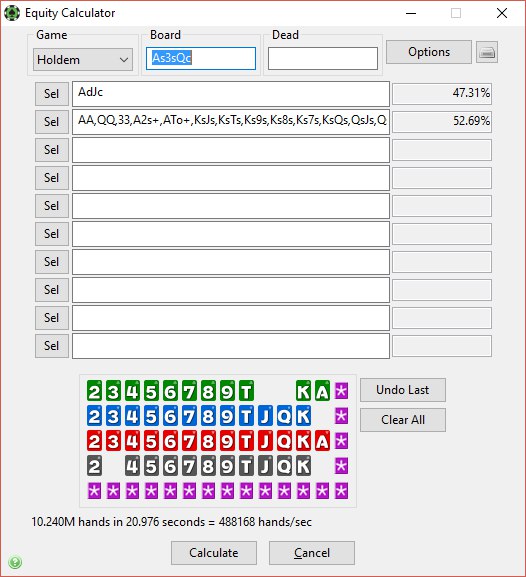Clear all entered hands
526x577 pixels.
(403, 420)
